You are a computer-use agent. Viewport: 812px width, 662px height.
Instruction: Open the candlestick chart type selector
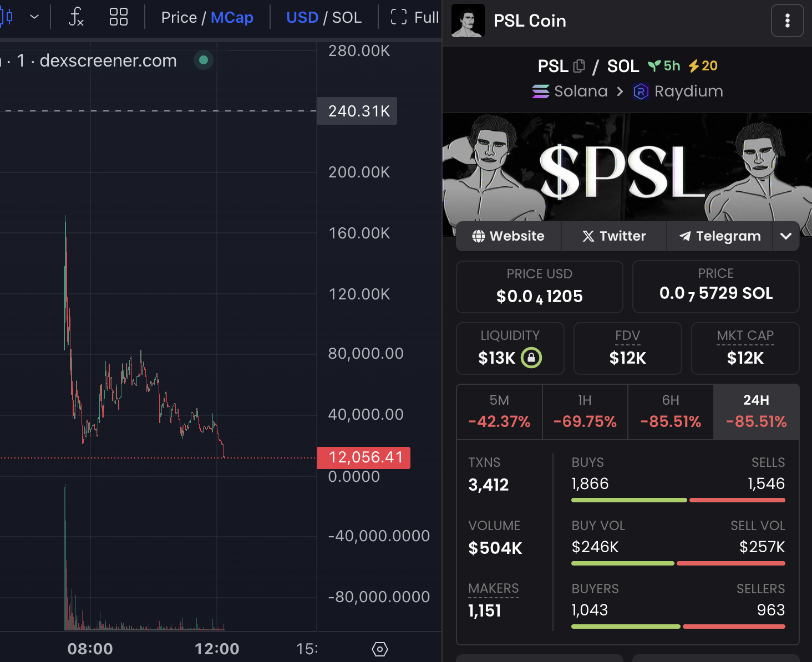7,17
